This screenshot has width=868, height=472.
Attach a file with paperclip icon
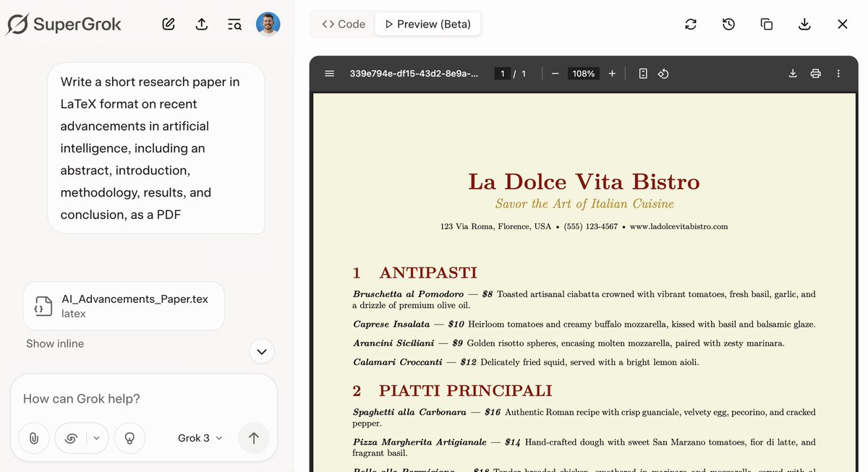click(34, 438)
